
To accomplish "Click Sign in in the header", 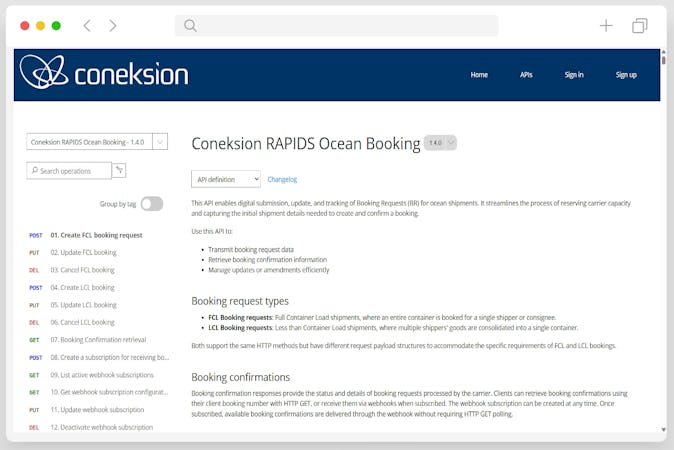I will [x=574, y=75].
